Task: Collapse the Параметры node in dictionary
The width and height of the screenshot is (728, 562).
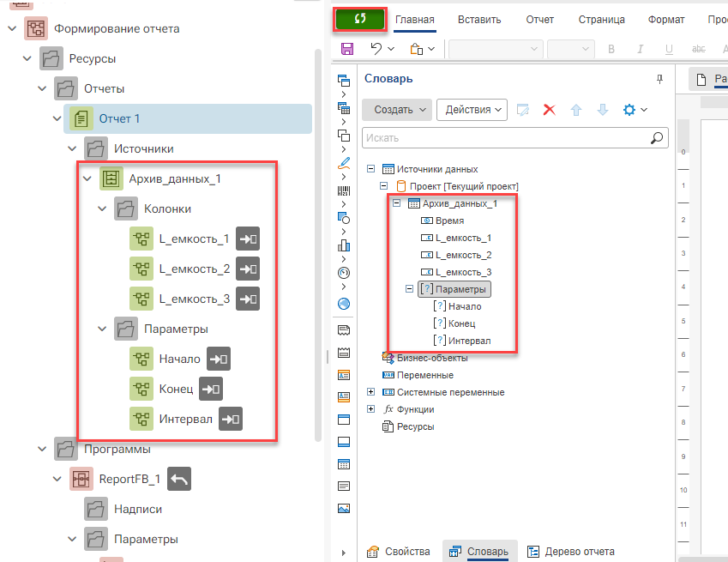Action: pyautogui.click(x=409, y=289)
